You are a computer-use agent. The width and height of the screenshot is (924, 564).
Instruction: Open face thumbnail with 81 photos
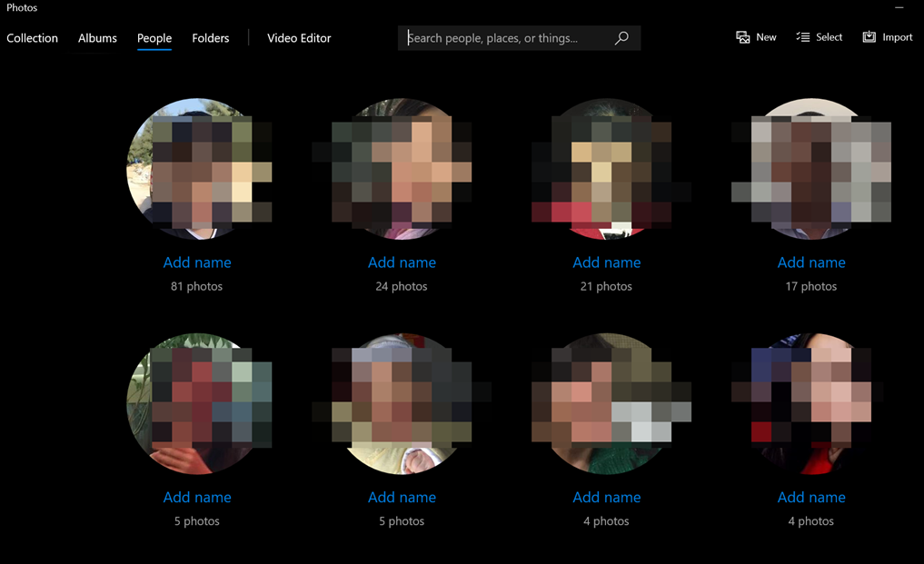[197, 169]
